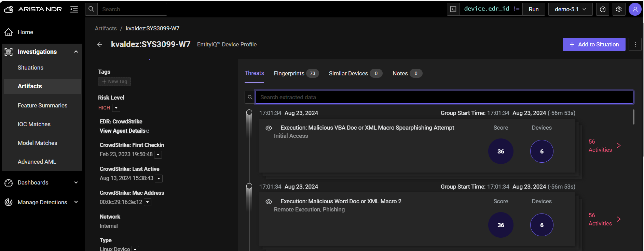644x251 pixels.
Task: Expand the Manage Detections sidebar section
Action: coord(42,202)
